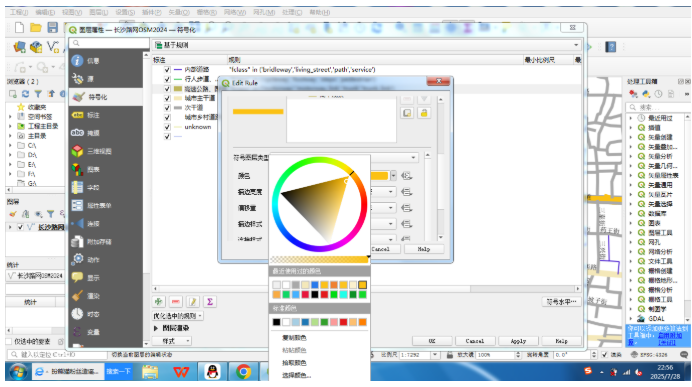Screen dimensions: 692x387
Task: Expand the 空间书签 node in the Browser
Action: coord(10,116)
